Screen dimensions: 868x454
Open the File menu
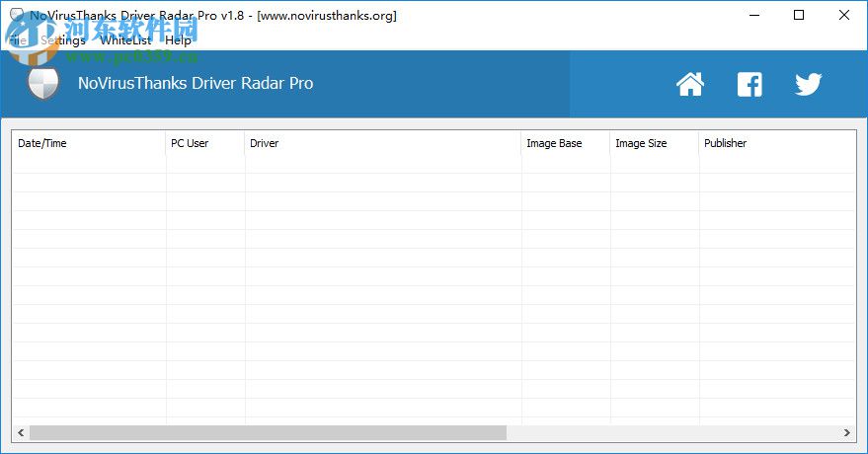click(x=18, y=40)
